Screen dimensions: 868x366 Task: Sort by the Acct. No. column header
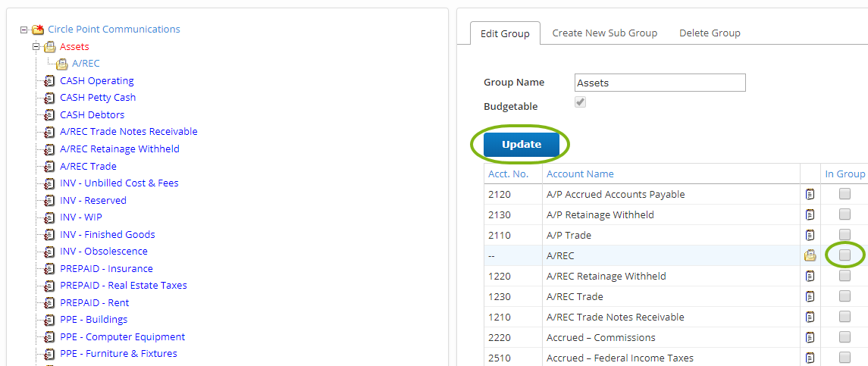pos(508,174)
